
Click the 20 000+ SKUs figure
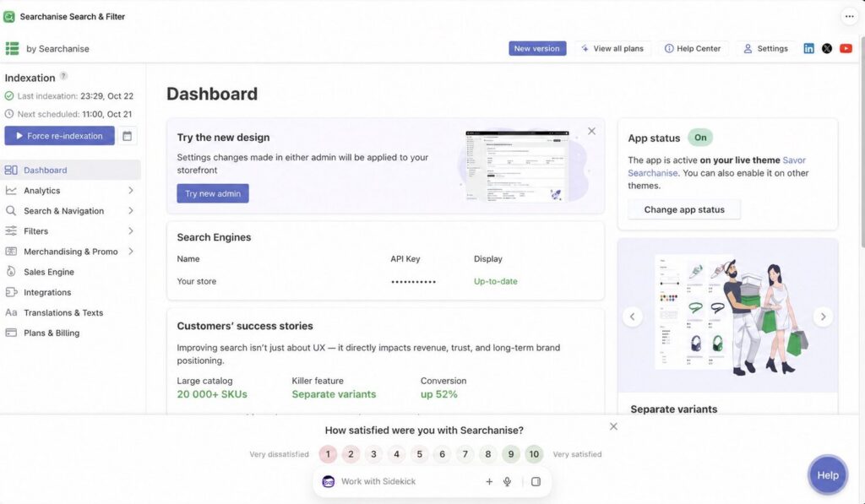pyautogui.click(x=212, y=394)
